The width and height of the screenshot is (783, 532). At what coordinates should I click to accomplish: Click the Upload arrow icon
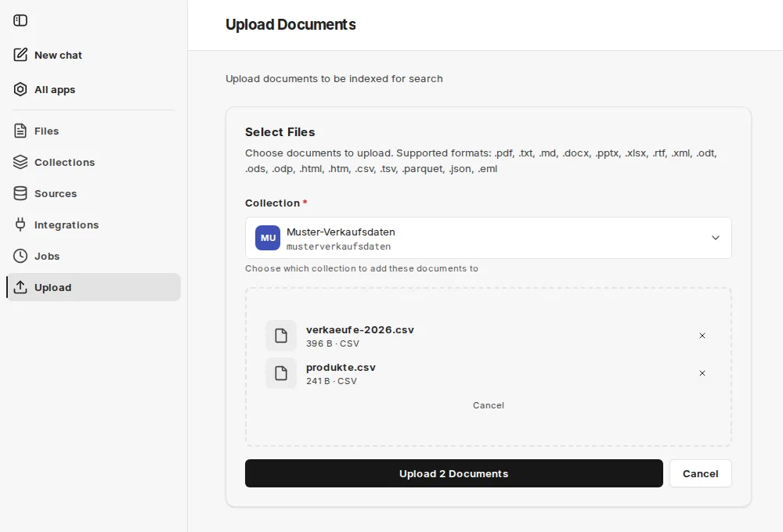20,287
